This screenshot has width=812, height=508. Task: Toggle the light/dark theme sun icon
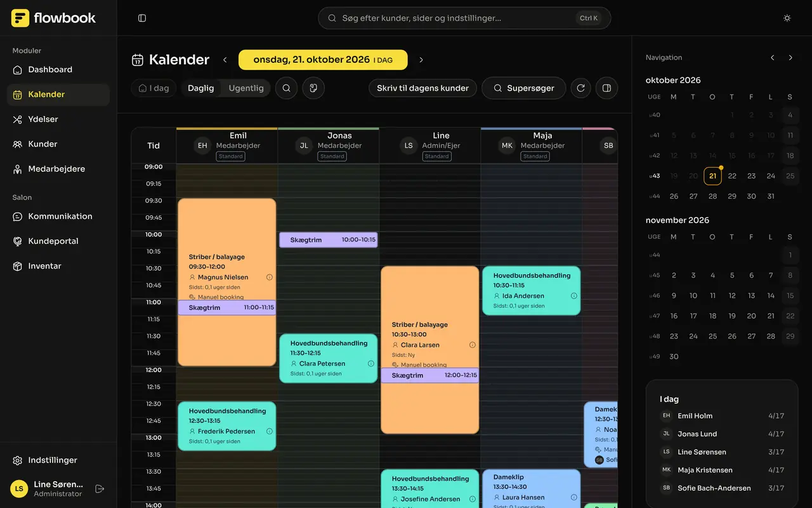(x=787, y=18)
